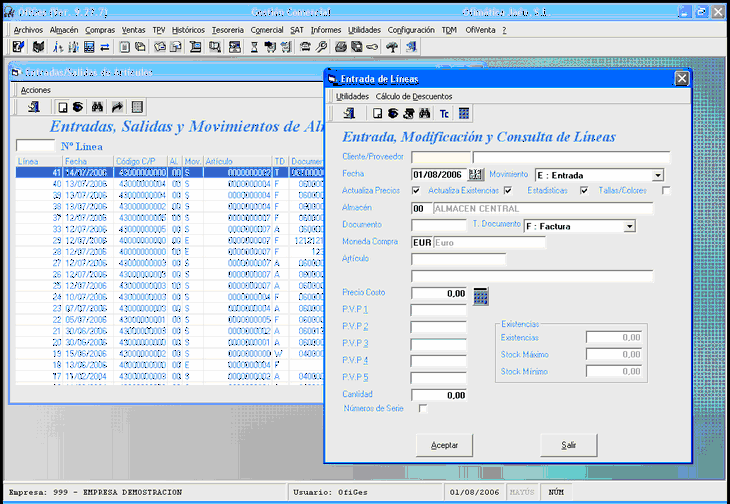Click new blank page icon in Entrada de Líneas
Viewport: 730px width, 504px height.
tap(378, 113)
